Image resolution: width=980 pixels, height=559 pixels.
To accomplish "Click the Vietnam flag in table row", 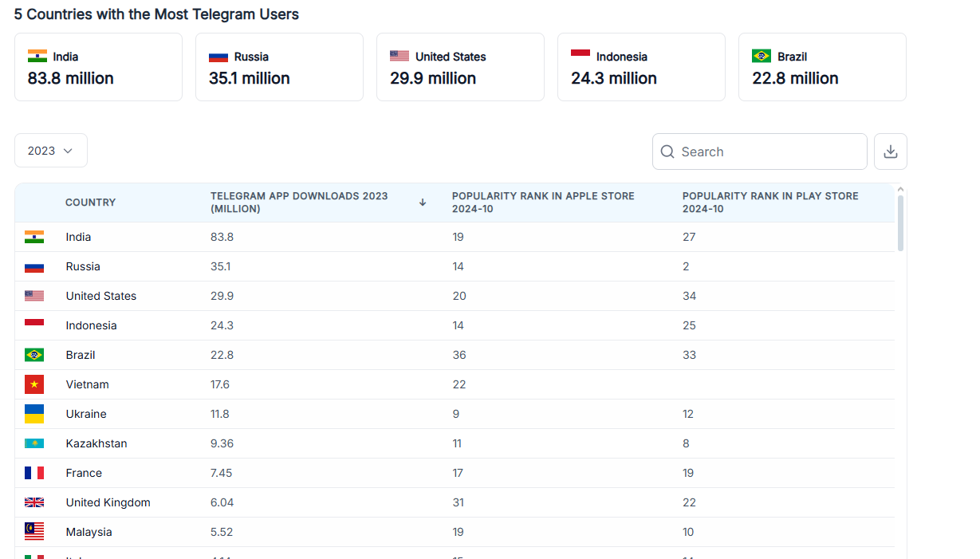I will pos(34,384).
